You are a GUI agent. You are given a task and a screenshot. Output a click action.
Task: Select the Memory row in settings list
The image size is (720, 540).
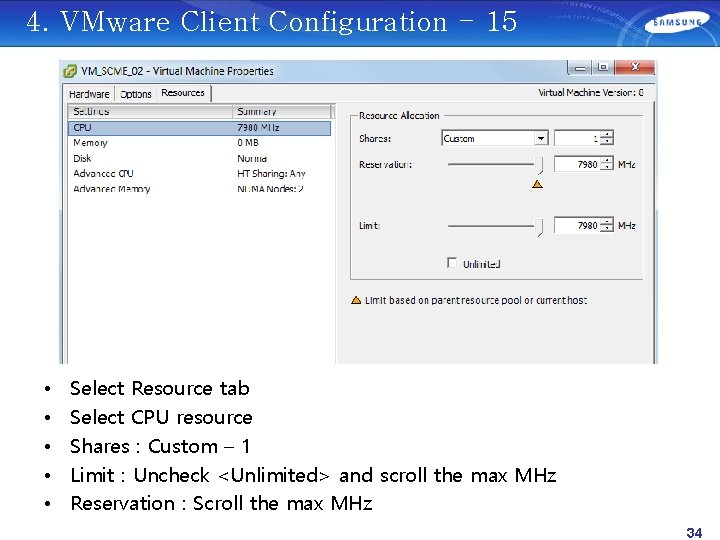click(x=199, y=143)
